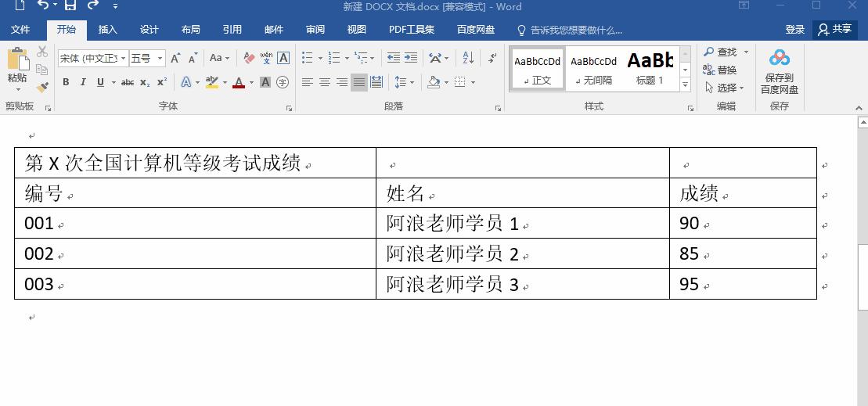Switch to the 插入 tab
This screenshot has height=406, width=868.
coord(107,30)
